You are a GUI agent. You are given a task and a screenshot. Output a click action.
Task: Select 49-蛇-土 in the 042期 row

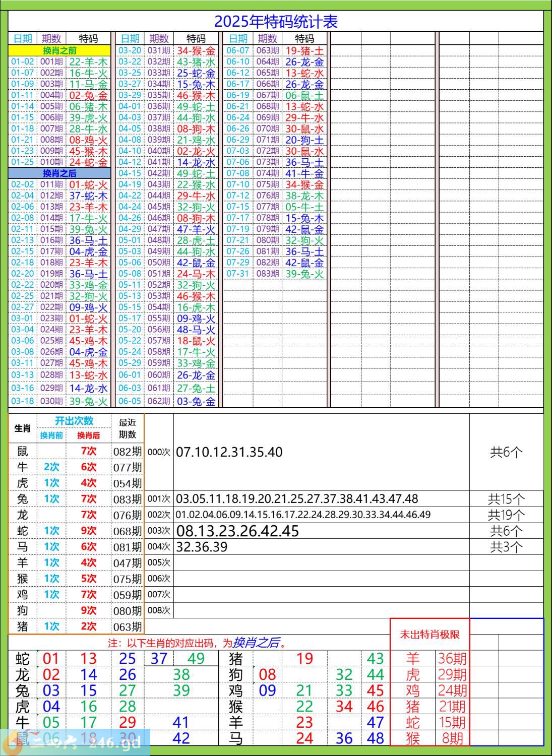pos(196,173)
